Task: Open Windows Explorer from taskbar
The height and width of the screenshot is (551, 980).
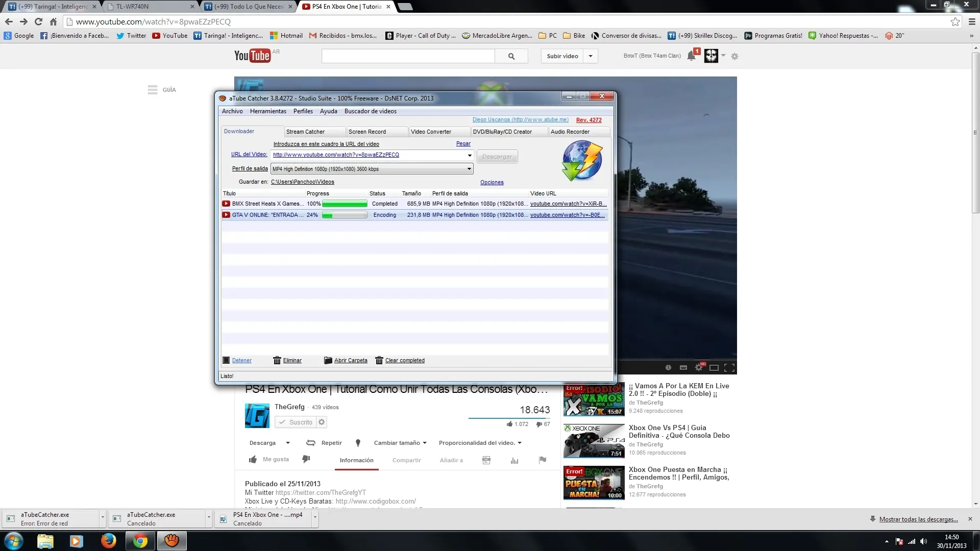Action: tap(45, 541)
